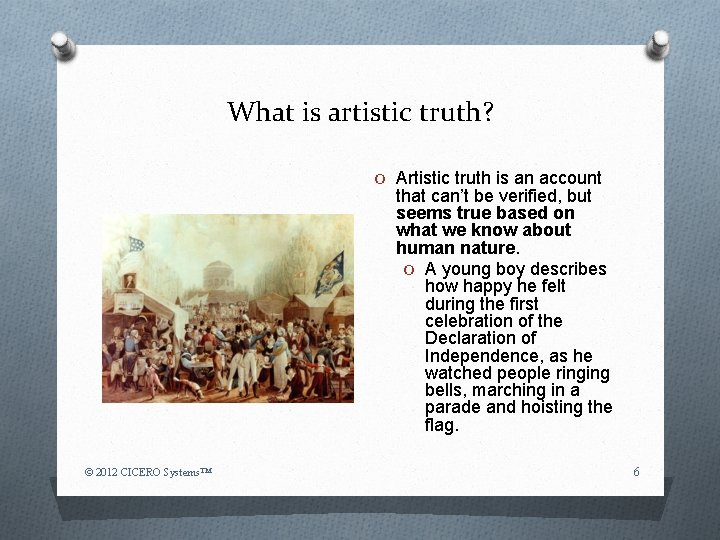Click the closing word 'flag.'
This screenshot has width=720, height=540.
pyautogui.click(x=442, y=425)
